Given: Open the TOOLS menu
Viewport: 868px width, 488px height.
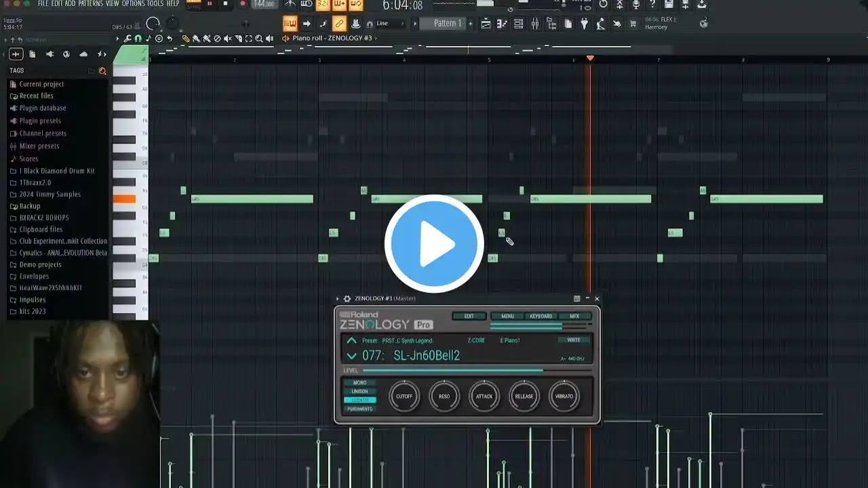Looking at the screenshot, I should [155, 3].
